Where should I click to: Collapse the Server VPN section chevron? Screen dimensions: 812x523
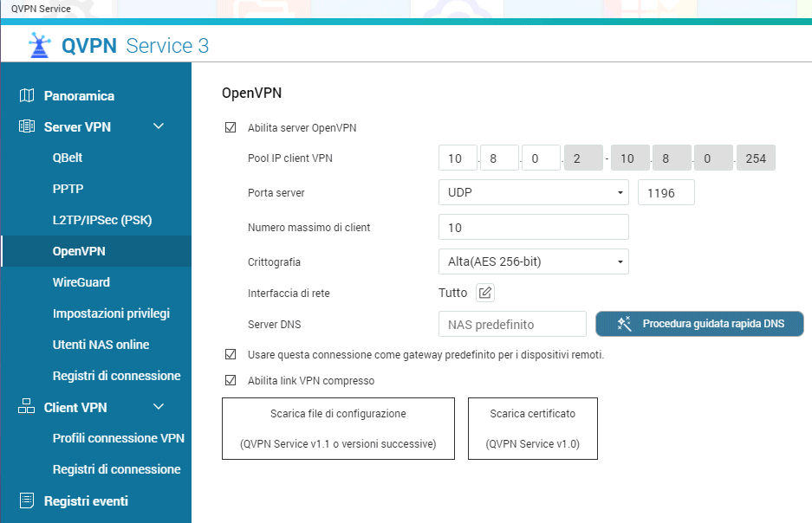point(159,126)
